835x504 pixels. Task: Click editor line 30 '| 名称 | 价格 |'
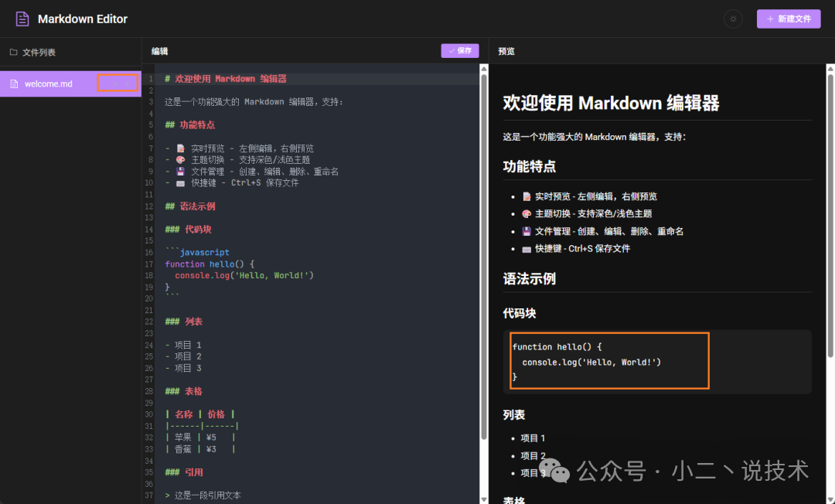tap(200, 414)
